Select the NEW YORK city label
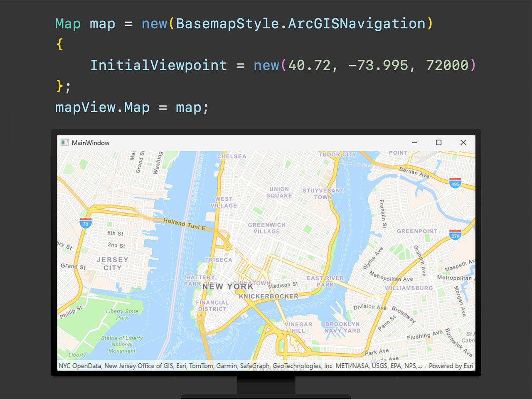Image resolution: width=532 pixels, height=399 pixels. click(x=228, y=286)
